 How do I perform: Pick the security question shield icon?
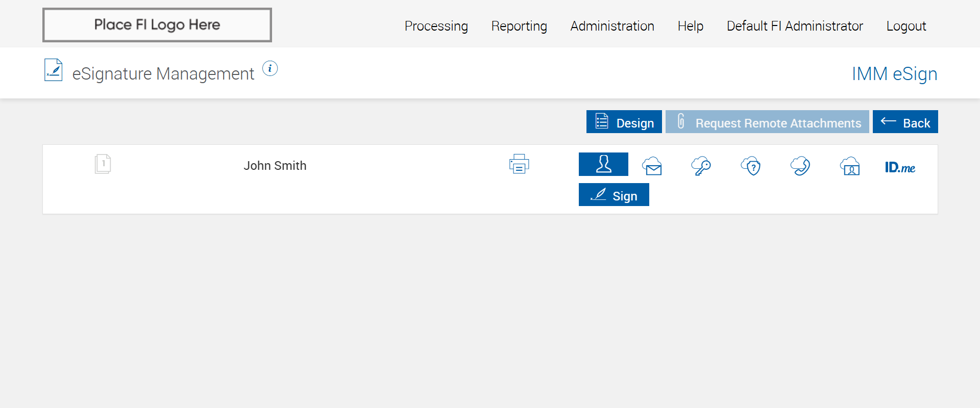751,166
